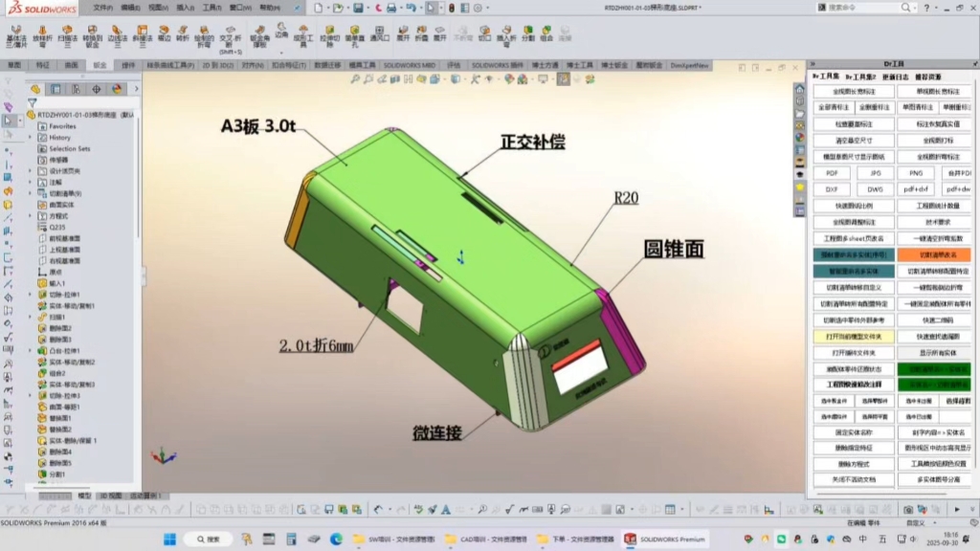
Task: Expand the 方程式 equations node
Action: [30, 215]
